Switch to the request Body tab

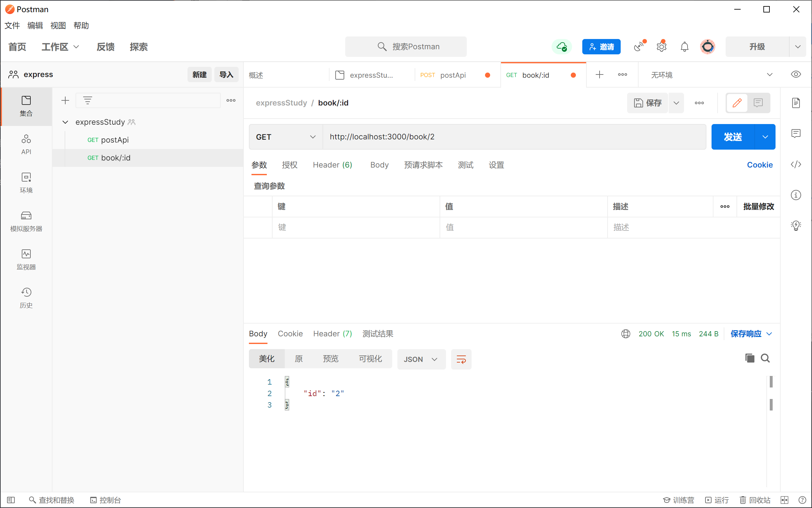[x=379, y=165]
